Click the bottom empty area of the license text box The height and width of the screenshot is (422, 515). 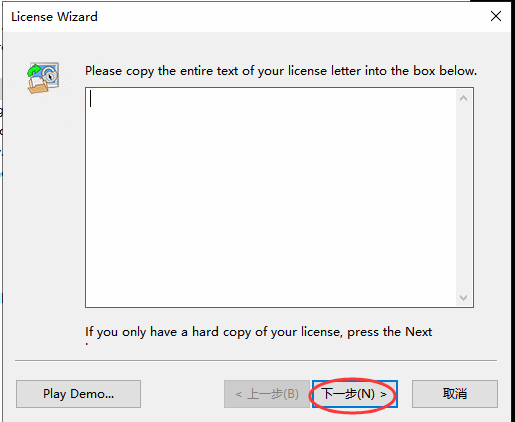click(271, 293)
